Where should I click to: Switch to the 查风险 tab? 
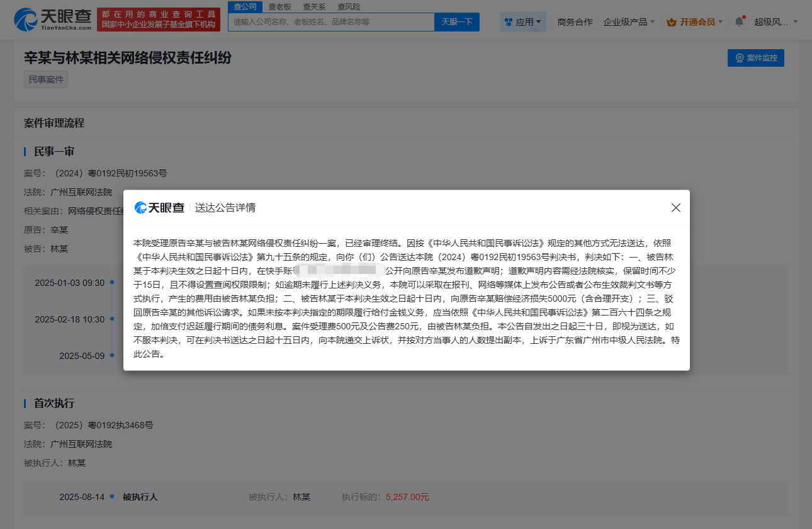click(349, 6)
